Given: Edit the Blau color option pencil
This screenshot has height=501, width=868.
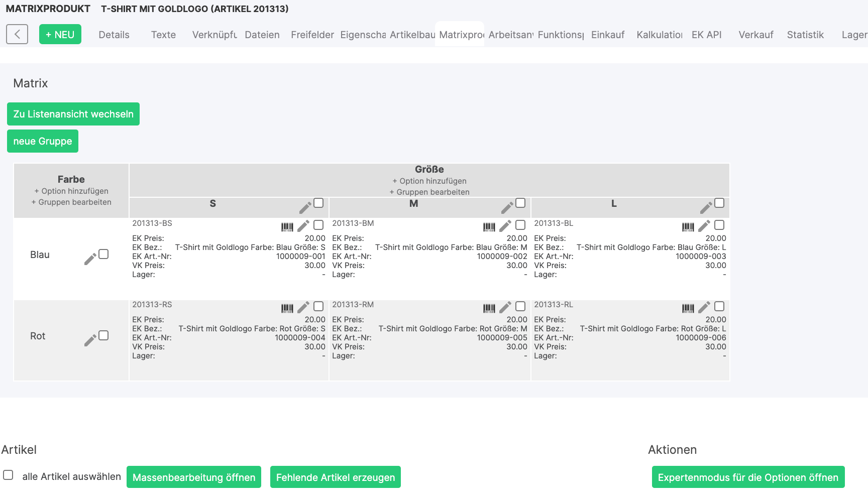Looking at the screenshot, I should click(x=90, y=259).
